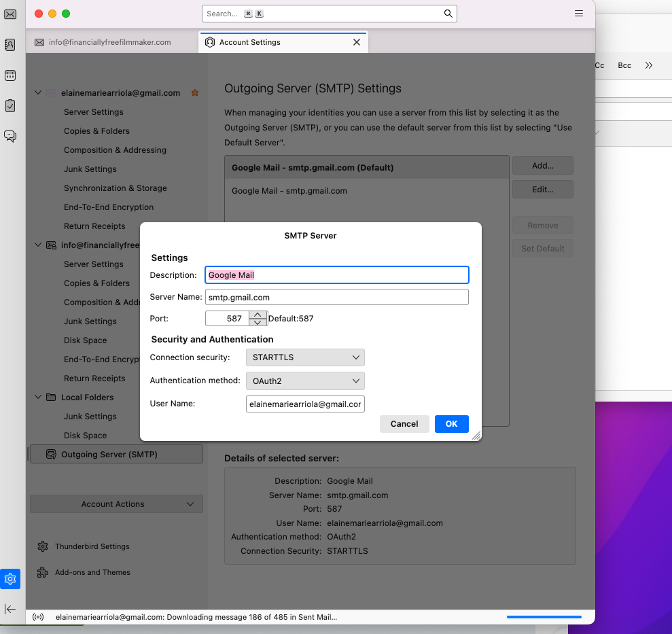
Task: Open End-To-End Encryption under elainemariearriola account
Action: 109,207
